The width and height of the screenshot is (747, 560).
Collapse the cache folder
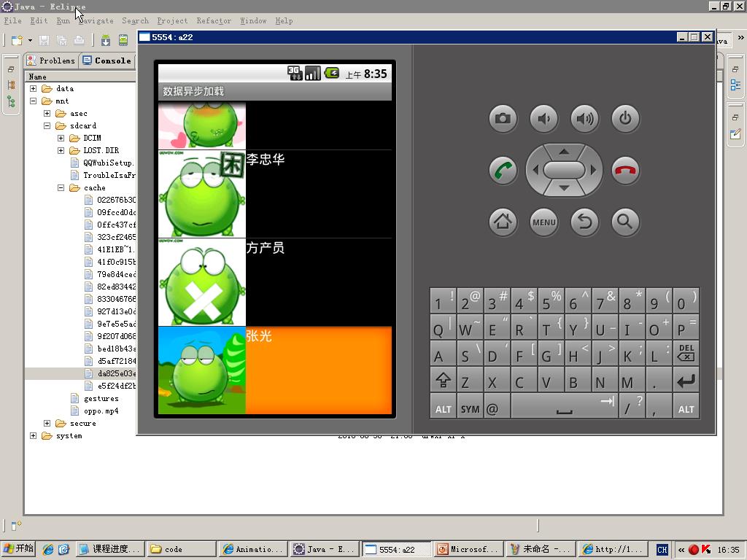61,187
